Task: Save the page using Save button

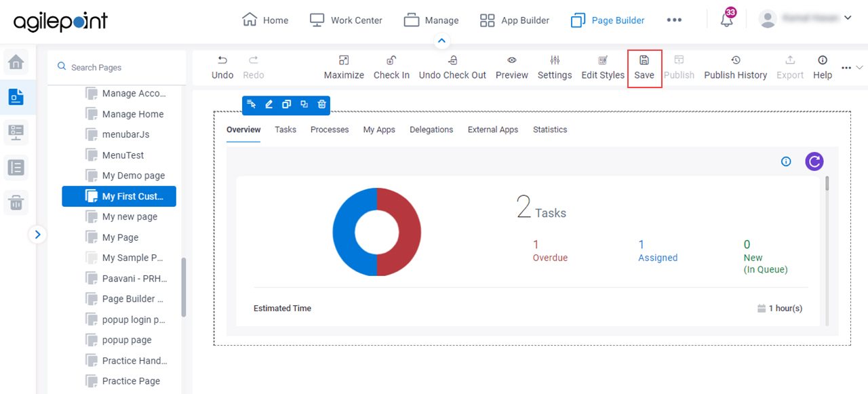Action: pos(644,68)
